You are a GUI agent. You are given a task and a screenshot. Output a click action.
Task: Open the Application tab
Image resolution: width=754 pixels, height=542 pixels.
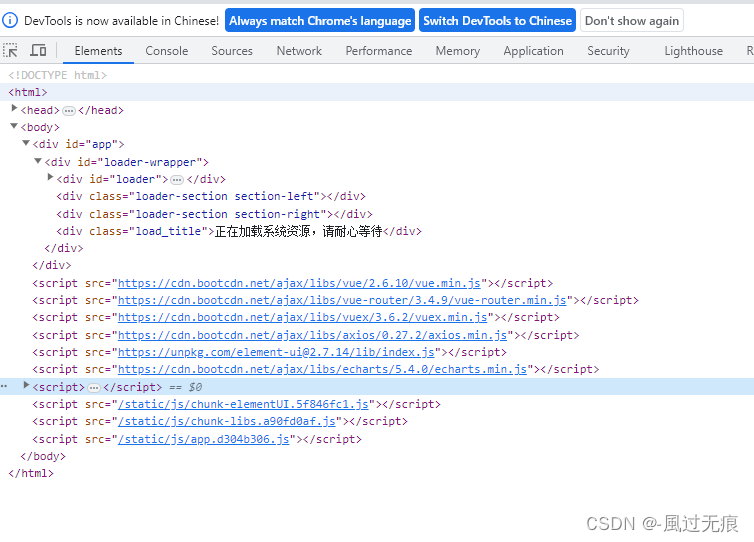click(533, 51)
